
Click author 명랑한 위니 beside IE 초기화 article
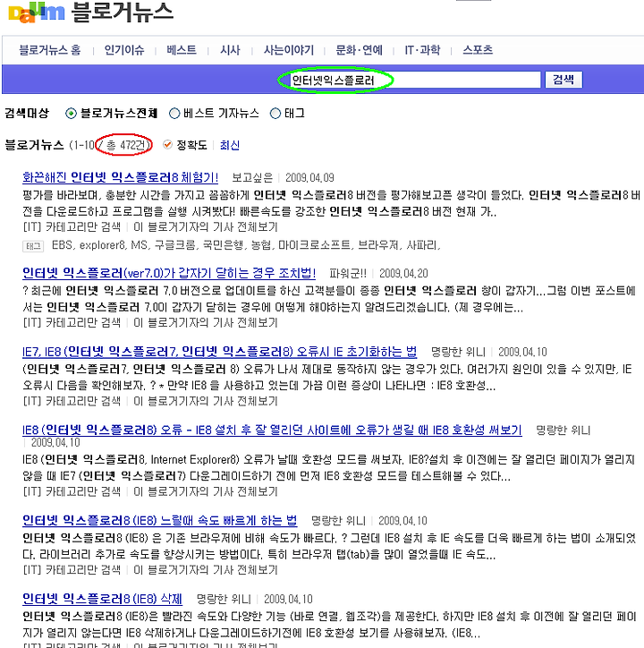tap(458, 352)
